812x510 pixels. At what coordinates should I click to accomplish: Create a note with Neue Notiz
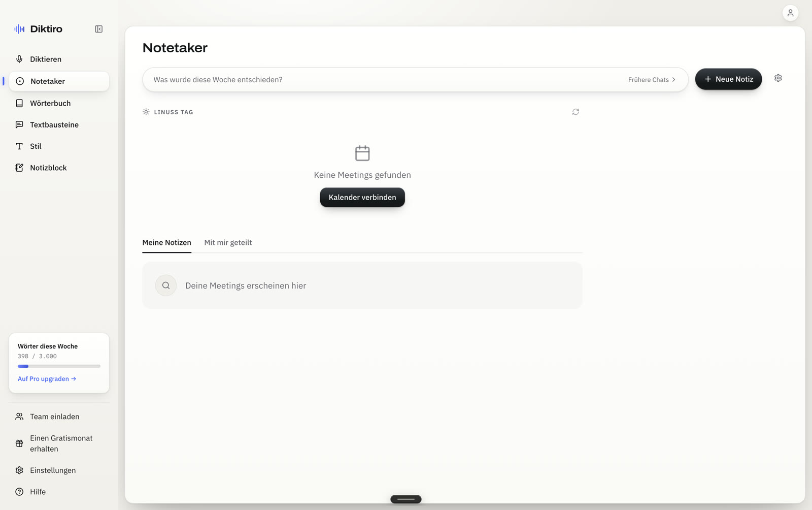[x=728, y=79]
